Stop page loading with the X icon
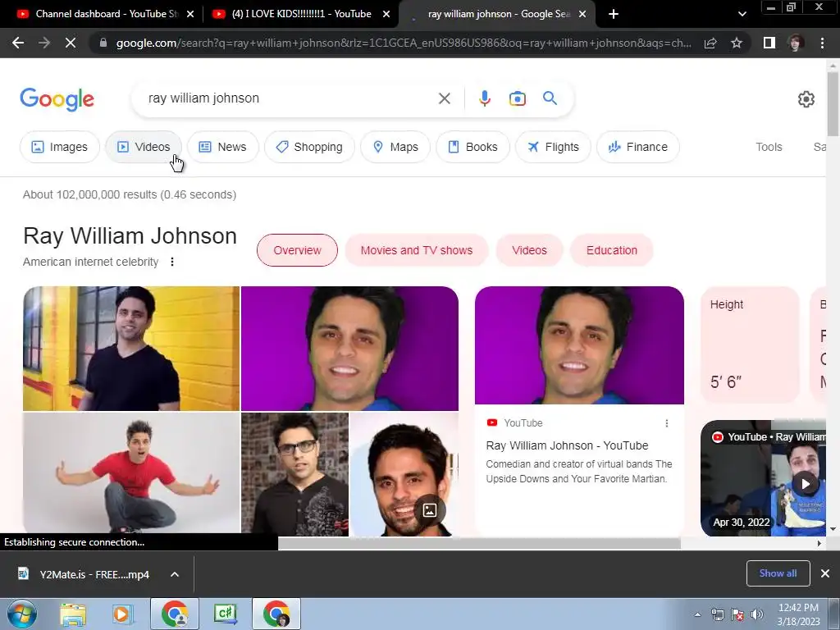 pos(71,43)
